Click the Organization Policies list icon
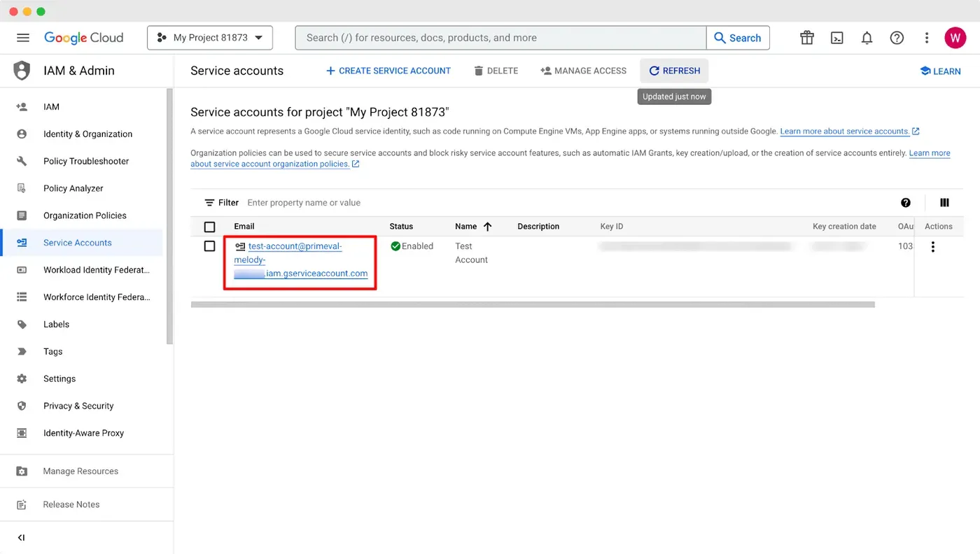 pyautogui.click(x=22, y=215)
